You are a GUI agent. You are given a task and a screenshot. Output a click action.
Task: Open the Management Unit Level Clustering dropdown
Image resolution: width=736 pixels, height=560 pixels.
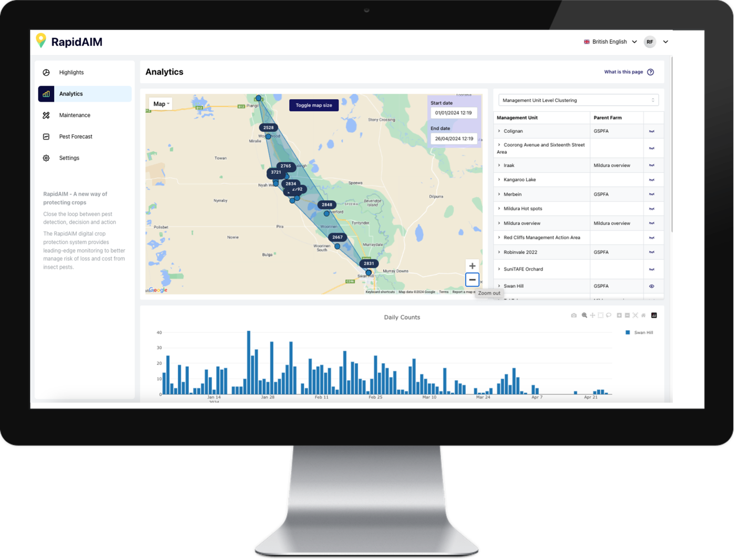[578, 100]
